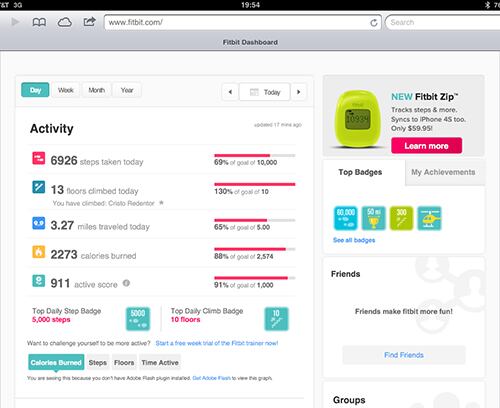Image resolution: width=500 pixels, height=408 pixels.
Task: Open the Today calendar date picker
Action: click(x=265, y=92)
